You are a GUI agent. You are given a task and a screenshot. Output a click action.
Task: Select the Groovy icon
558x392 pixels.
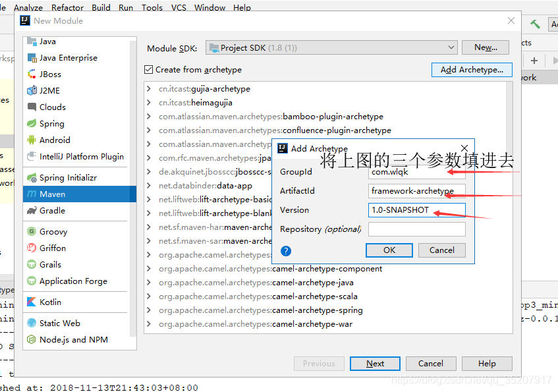click(32, 231)
